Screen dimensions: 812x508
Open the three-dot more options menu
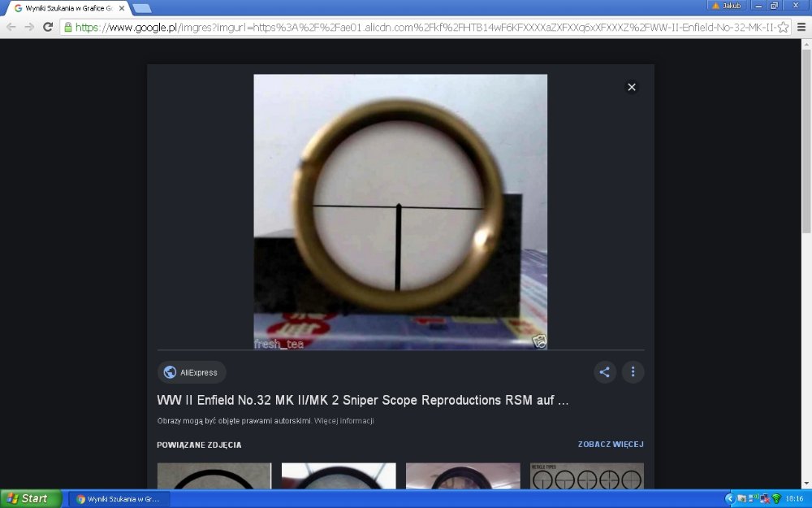(x=633, y=371)
